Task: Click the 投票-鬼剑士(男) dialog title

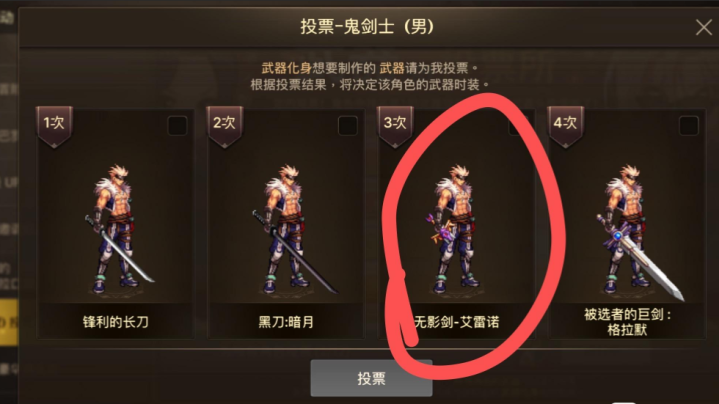Action: click(367, 27)
